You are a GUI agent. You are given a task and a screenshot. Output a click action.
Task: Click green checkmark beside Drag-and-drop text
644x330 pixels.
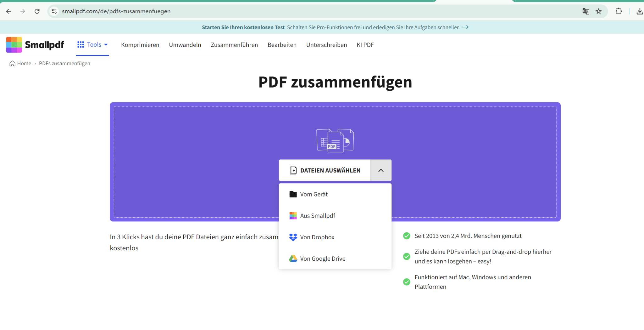407,257
